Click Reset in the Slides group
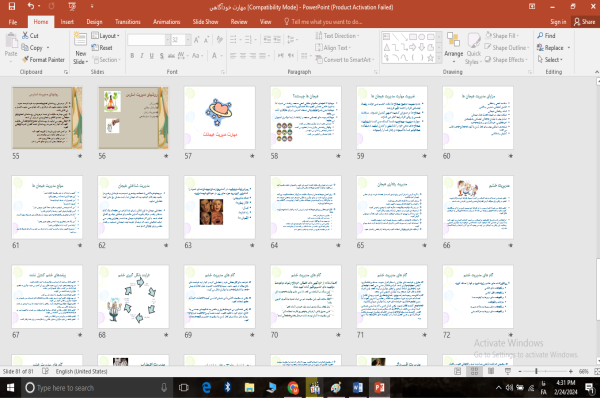This screenshot has width=600, height=400. [x=105, y=47]
